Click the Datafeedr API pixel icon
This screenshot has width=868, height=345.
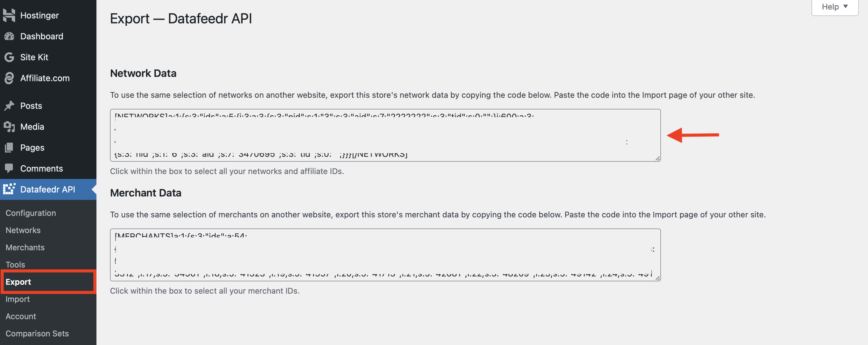9,189
